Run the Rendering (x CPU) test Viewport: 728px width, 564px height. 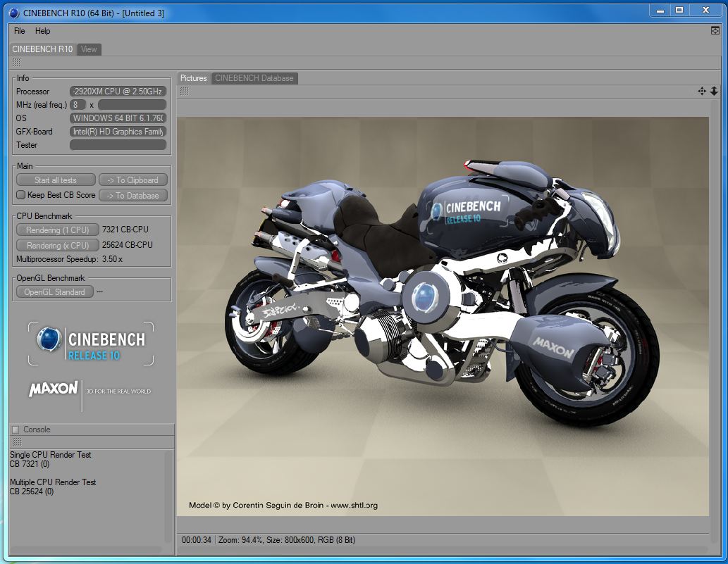58,245
